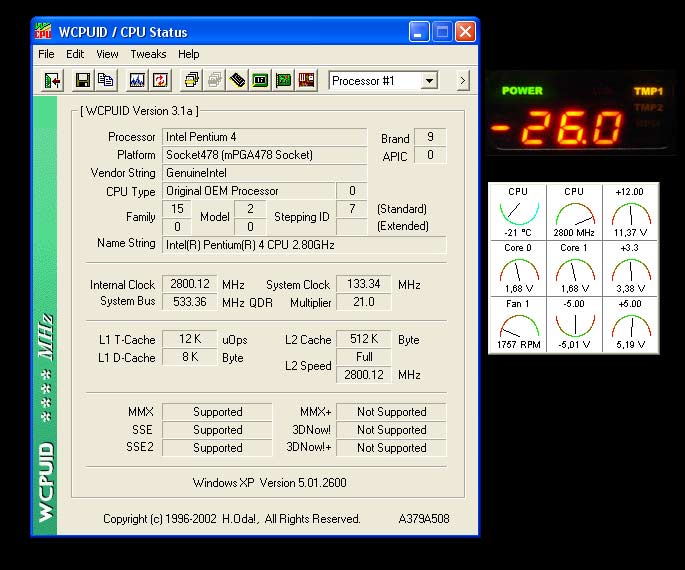Click the +3.3 voltage gauge
The height and width of the screenshot is (570, 685).
[630, 268]
